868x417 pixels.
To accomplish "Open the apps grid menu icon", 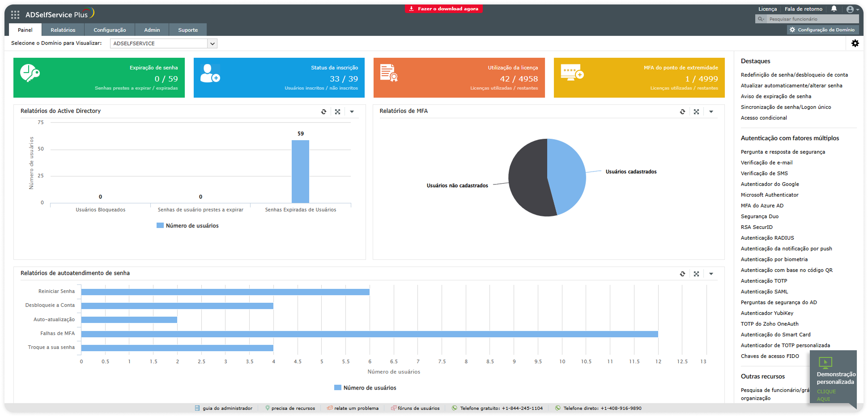I will tap(15, 15).
